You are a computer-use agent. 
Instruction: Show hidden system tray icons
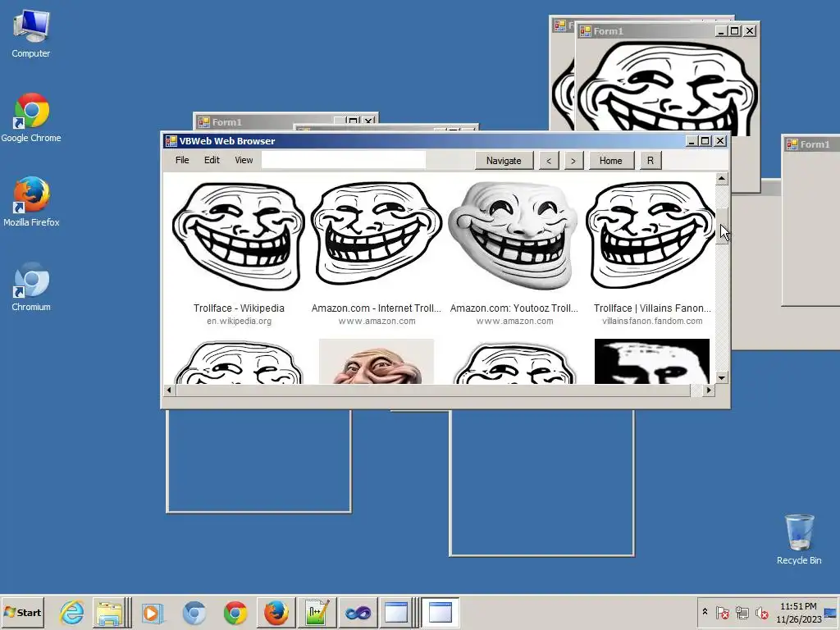click(705, 612)
